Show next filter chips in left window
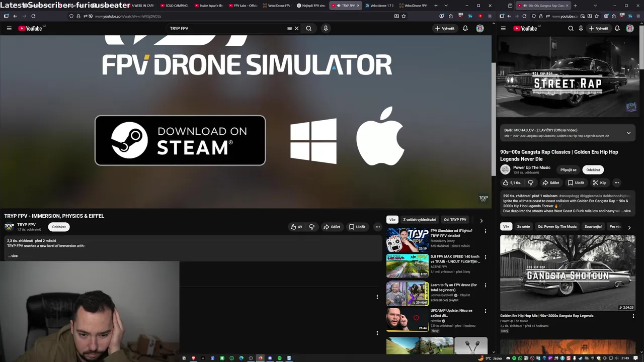The width and height of the screenshot is (644, 362). click(481, 220)
